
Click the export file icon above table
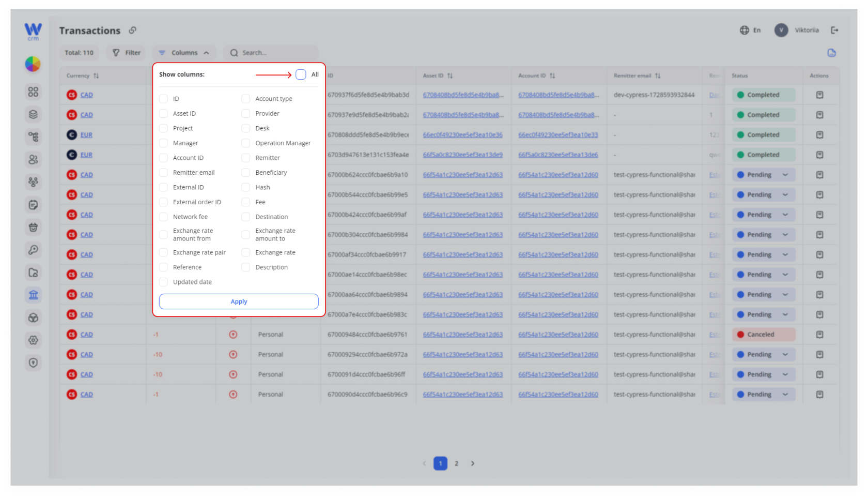(832, 53)
